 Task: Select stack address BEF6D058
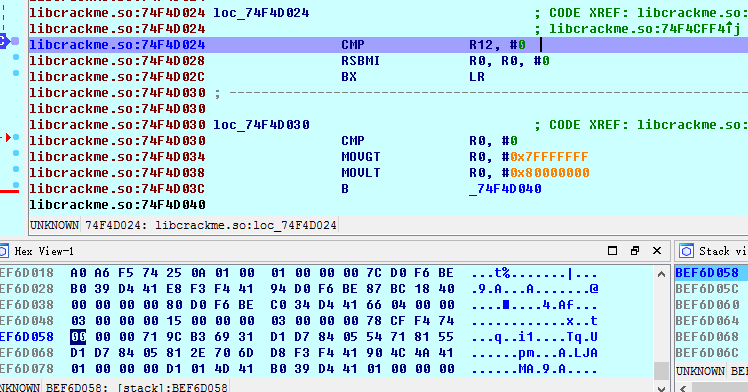(x=707, y=273)
